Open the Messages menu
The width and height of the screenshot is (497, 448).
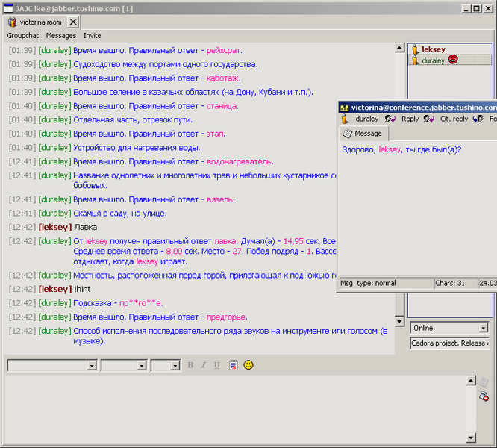pyautogui.click(x=60, y=35)
